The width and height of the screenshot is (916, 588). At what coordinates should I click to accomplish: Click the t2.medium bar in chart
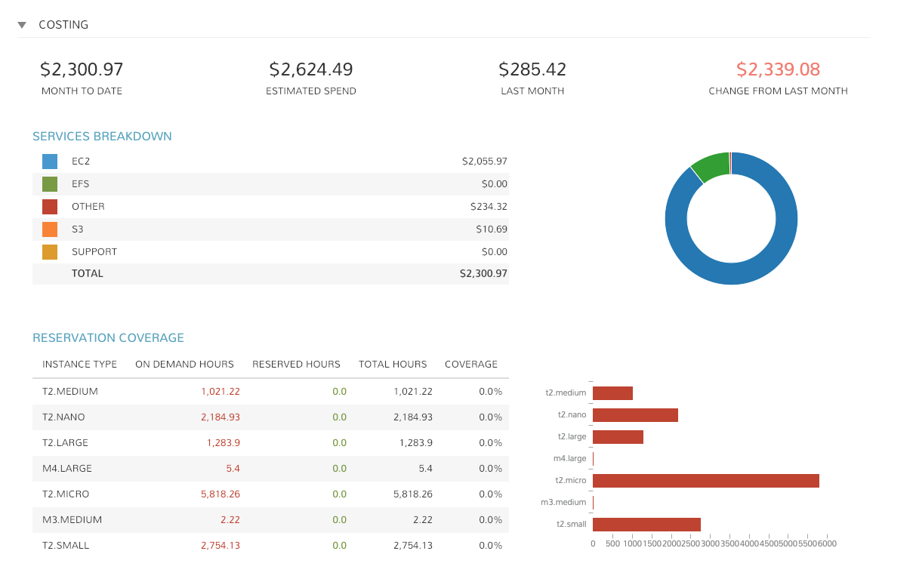click(x=612, y=393)
